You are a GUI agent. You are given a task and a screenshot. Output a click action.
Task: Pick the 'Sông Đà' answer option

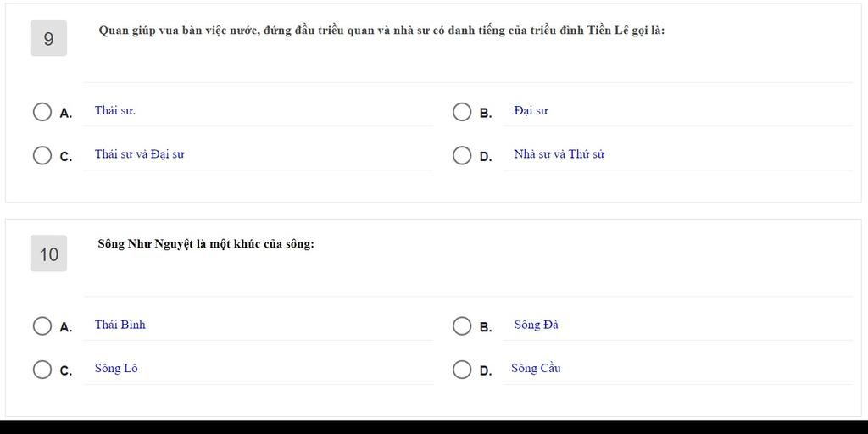(x=536, y=325)
